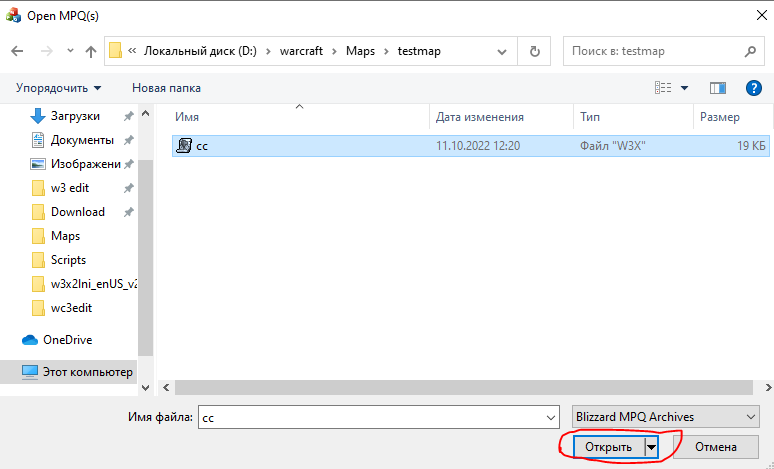Open 'Blizzard MPQ Archives' file type dropdown
Image resolution: width=774 pixels, height=469 pixels.
665,417
